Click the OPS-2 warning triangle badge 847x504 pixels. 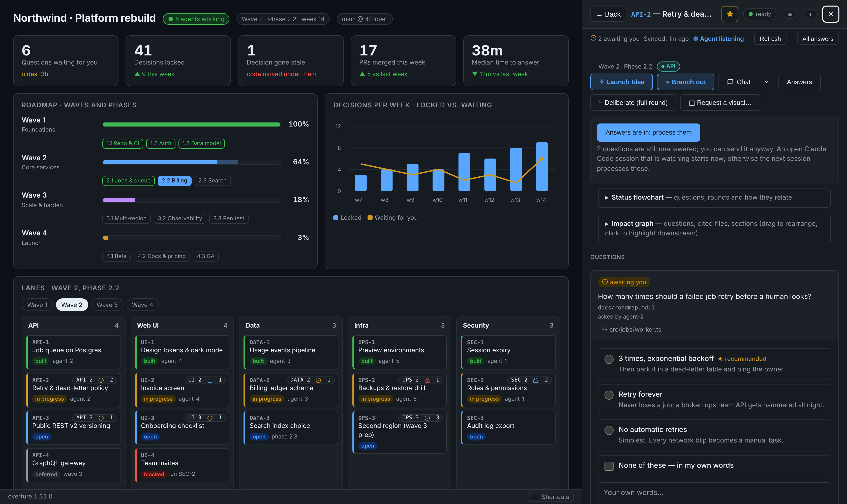tap(420, 380)
